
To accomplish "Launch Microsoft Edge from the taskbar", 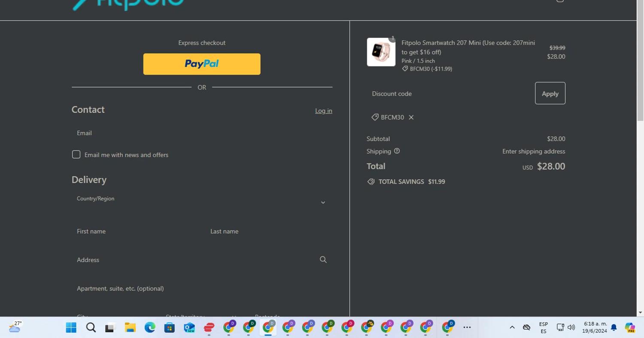I will [150, 328].
